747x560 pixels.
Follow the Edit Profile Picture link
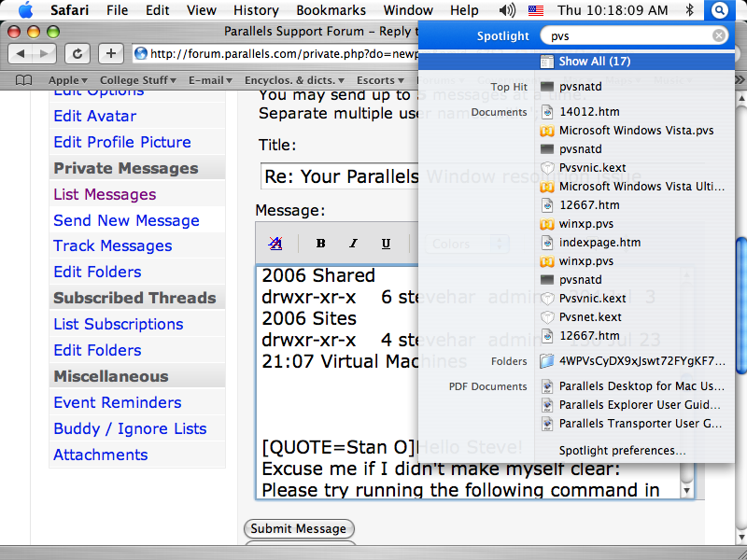[122, 142]
